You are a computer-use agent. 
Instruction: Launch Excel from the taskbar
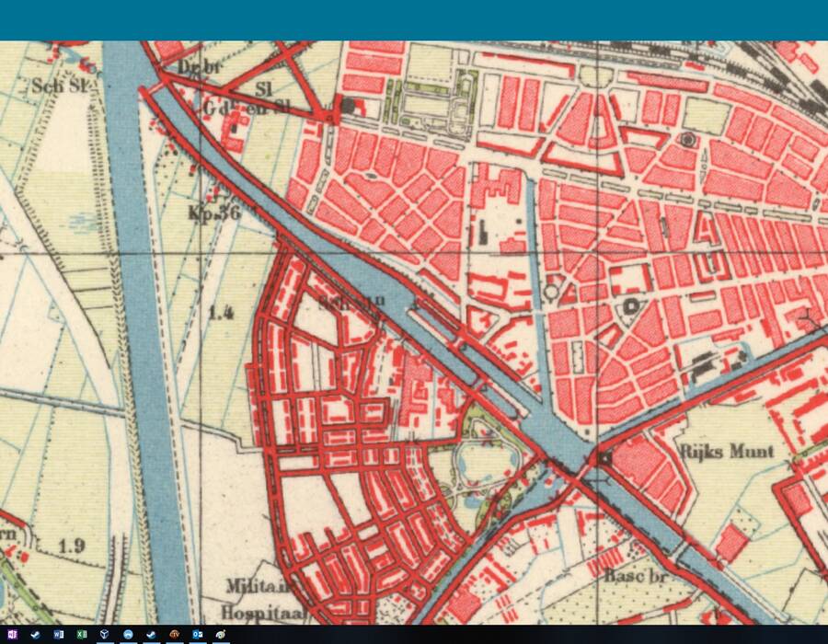(x=81, y=634)
